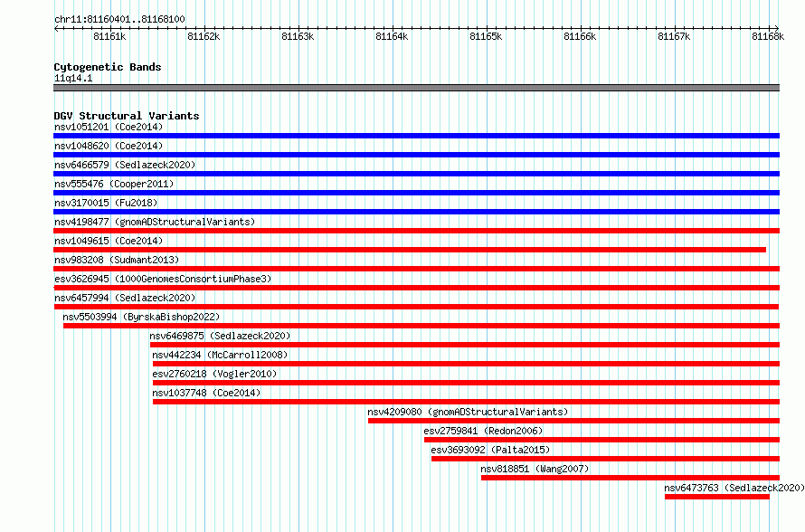
Task: Select the red bar under esv3693092
Action: [606, 459]
